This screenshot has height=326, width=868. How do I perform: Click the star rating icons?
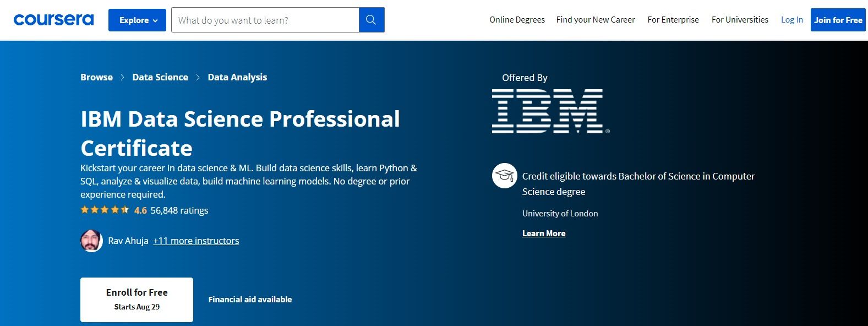105,210
